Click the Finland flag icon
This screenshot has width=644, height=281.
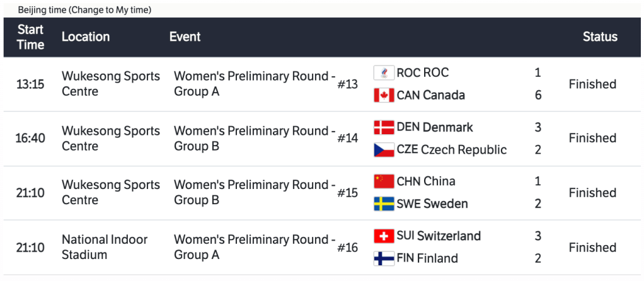pyautogui.click(x=384, y=258)
